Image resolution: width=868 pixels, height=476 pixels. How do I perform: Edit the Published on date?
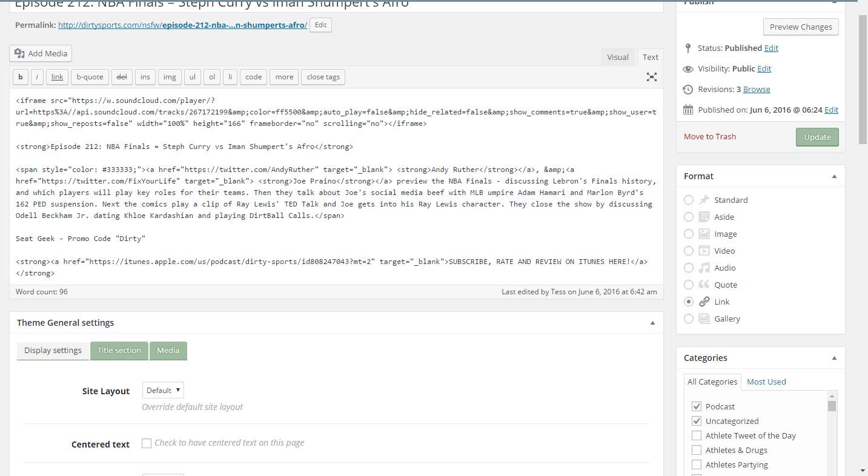832,110
